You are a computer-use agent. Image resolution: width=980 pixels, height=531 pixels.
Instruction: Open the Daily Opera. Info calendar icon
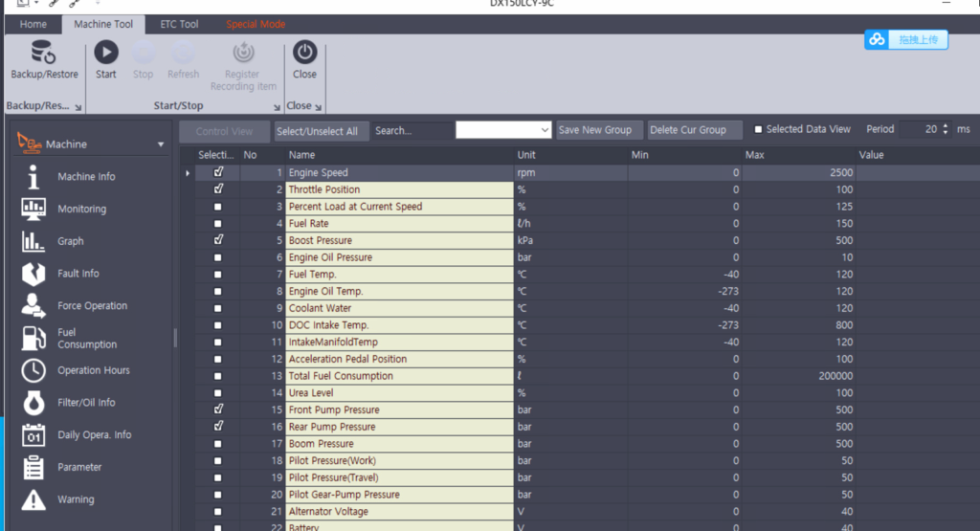[33, 435]
